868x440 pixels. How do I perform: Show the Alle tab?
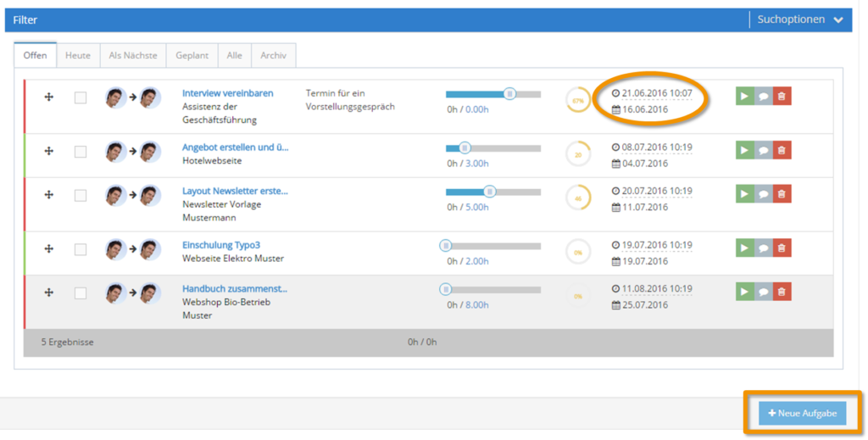pos(234,55)
